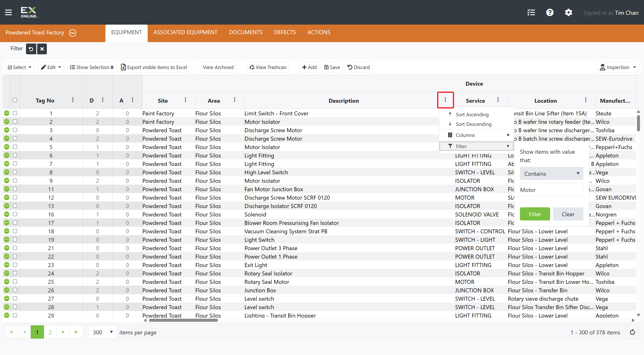Expand the Columns submenu
Screen dimensions: 644x355
tap(476, 135)
